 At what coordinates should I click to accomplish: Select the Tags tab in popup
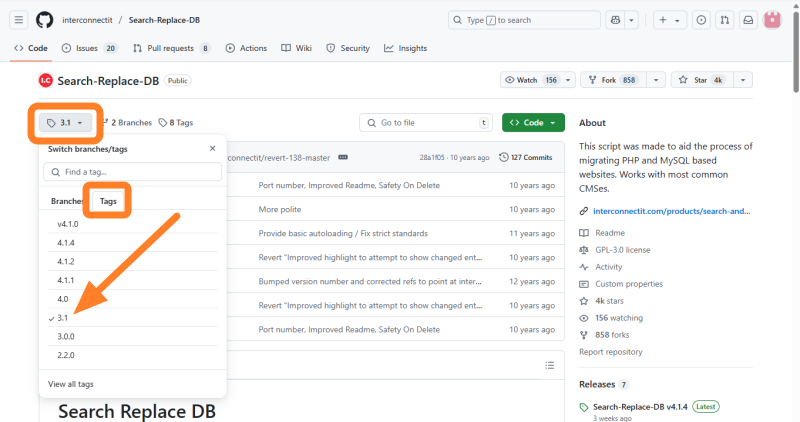108,201
